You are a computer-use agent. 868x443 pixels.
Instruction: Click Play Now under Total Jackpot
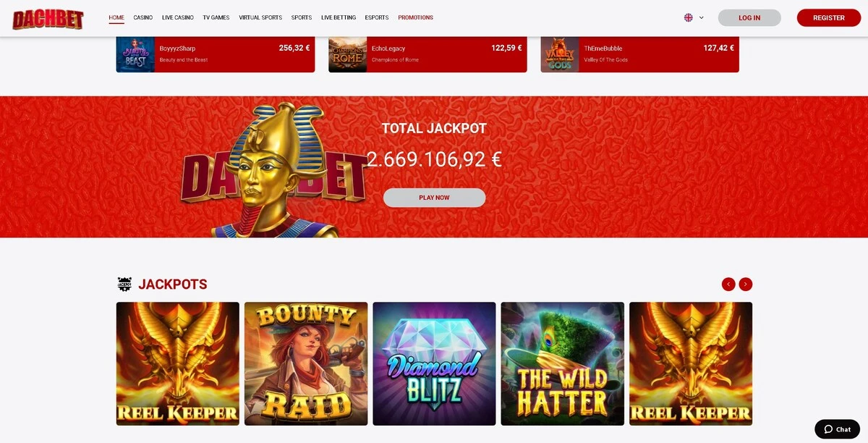(434, 198)
